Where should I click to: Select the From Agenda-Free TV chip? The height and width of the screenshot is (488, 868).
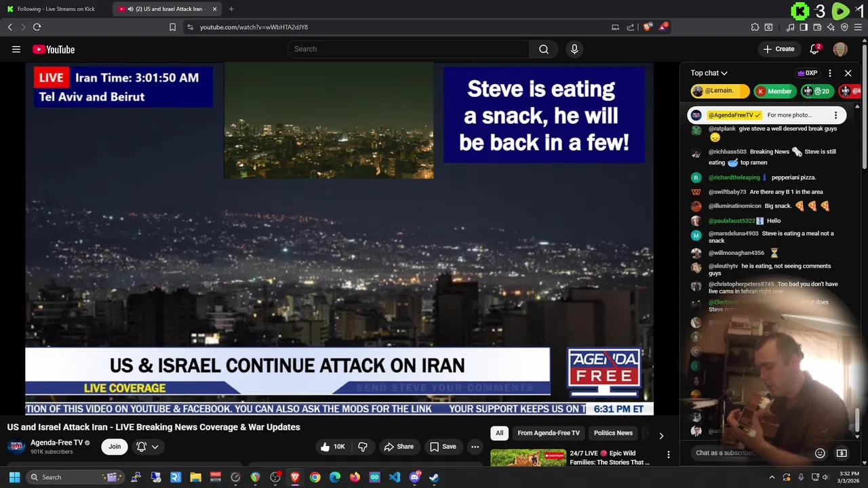(x=549, y=433)
